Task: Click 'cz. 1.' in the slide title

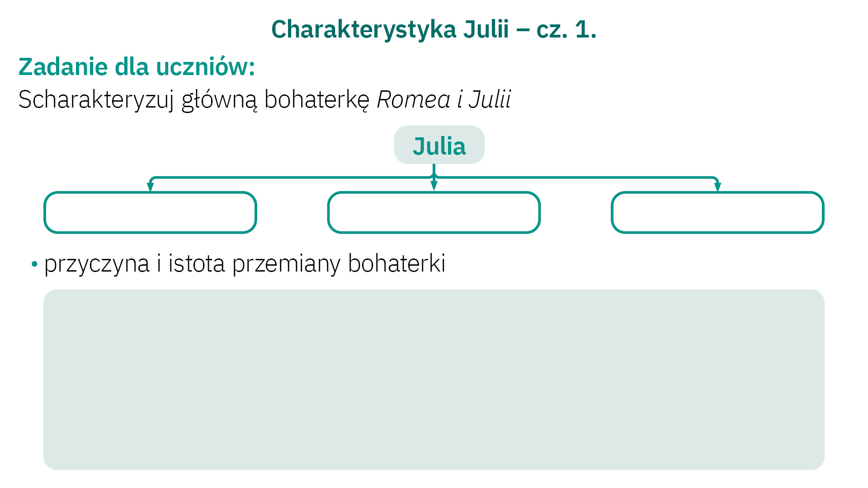Action: [x=566, y=29]
